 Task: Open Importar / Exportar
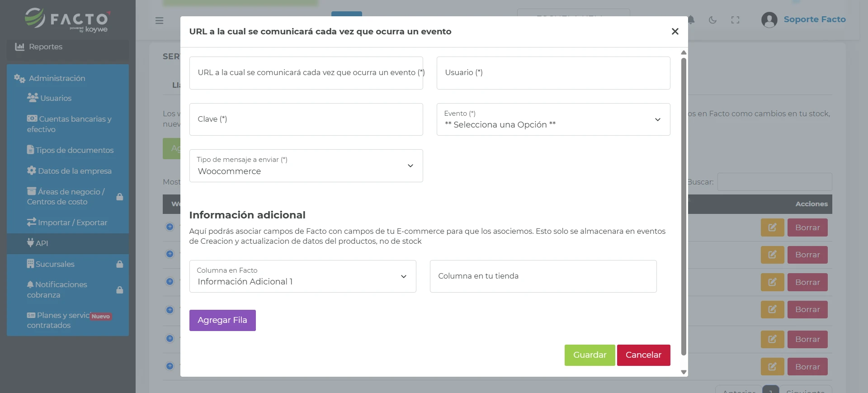pyautogui.click(x=67, y=223)
